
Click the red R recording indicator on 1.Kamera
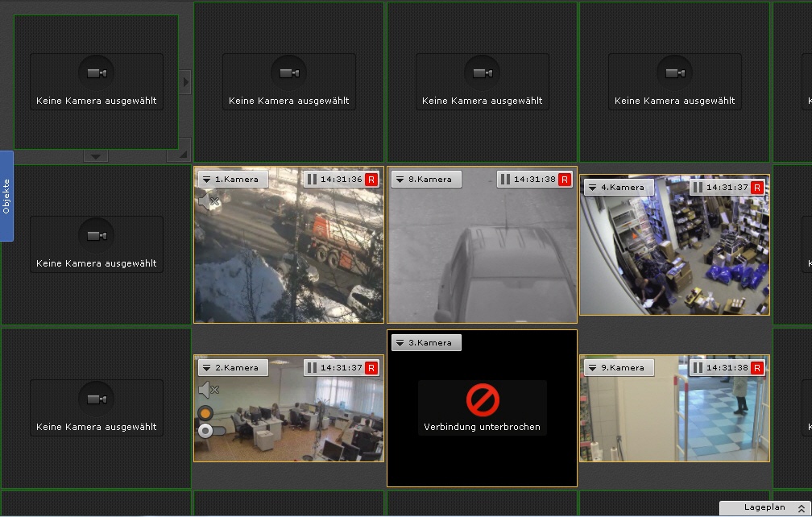371,180
